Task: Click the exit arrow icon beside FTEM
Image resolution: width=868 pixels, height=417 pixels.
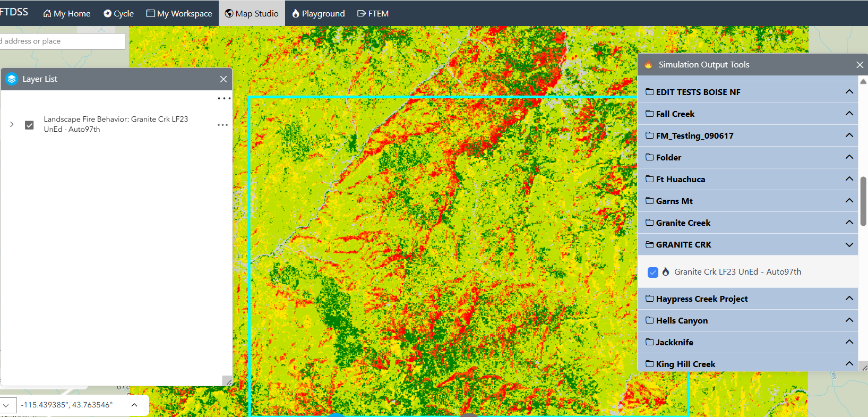Action: (362, 13)
